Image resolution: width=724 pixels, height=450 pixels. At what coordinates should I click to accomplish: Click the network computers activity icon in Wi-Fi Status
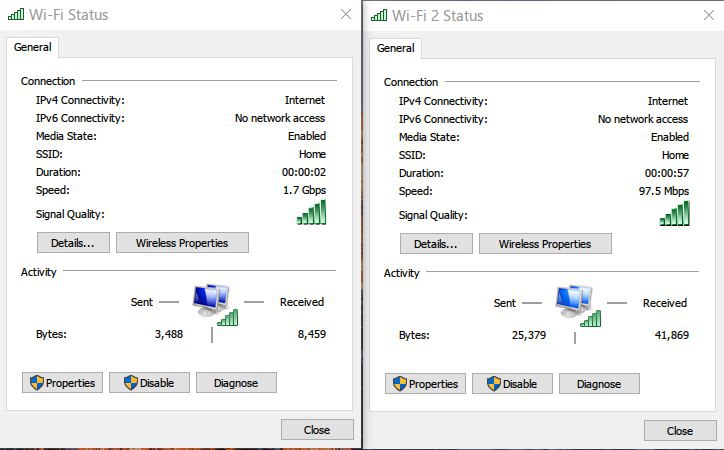pos(215,305)
